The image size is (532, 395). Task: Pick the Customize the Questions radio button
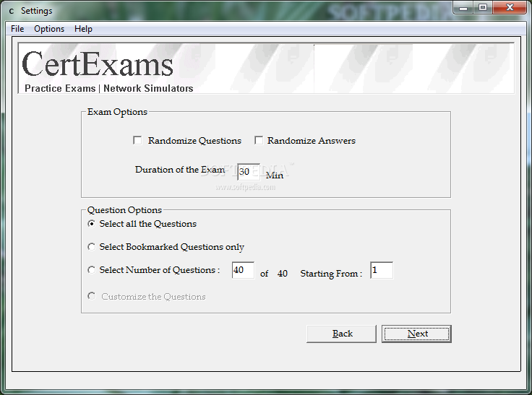pyautogui.click(x=91, y=296)
